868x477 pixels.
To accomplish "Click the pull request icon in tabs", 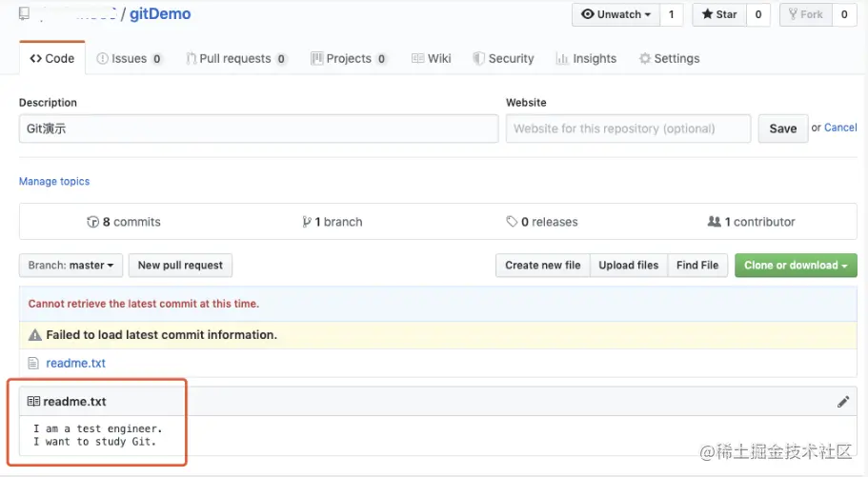I will click(191, 58).
